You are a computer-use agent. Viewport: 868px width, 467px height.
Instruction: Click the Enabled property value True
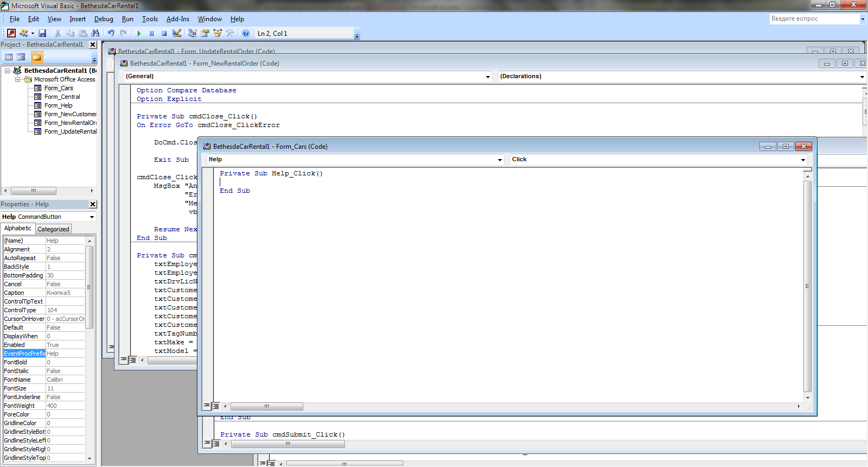click(x=65, y=345)
